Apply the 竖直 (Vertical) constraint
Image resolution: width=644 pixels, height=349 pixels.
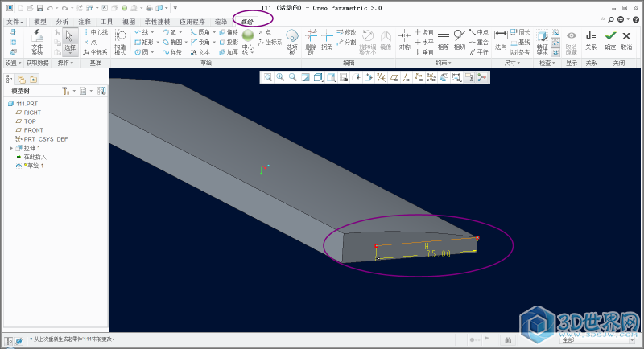point(424,32)
